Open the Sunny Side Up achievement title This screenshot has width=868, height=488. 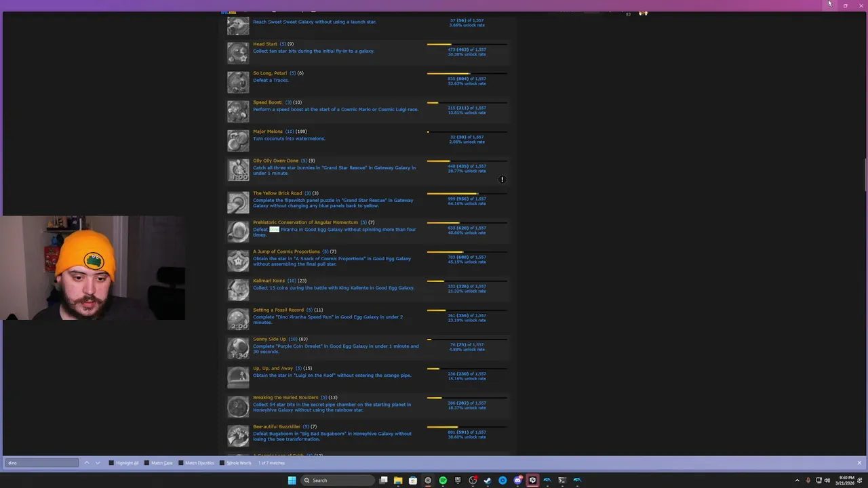(x=269, y=340)
